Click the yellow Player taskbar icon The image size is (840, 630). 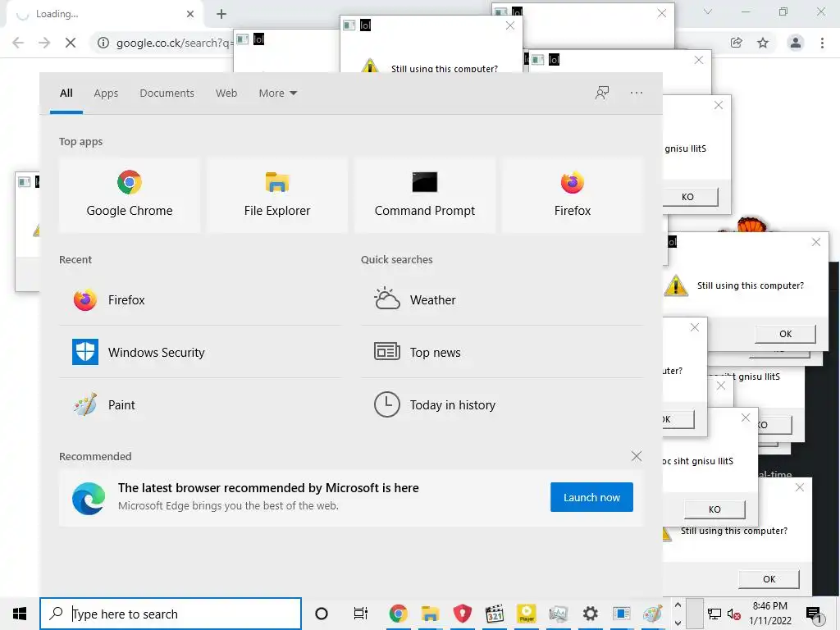coord(527,614)
